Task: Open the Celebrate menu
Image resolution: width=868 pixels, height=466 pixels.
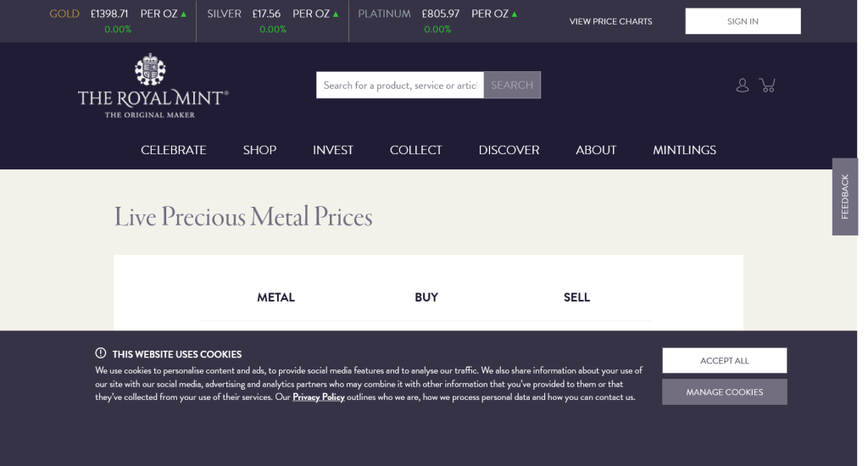Action: tap(174, 150)
